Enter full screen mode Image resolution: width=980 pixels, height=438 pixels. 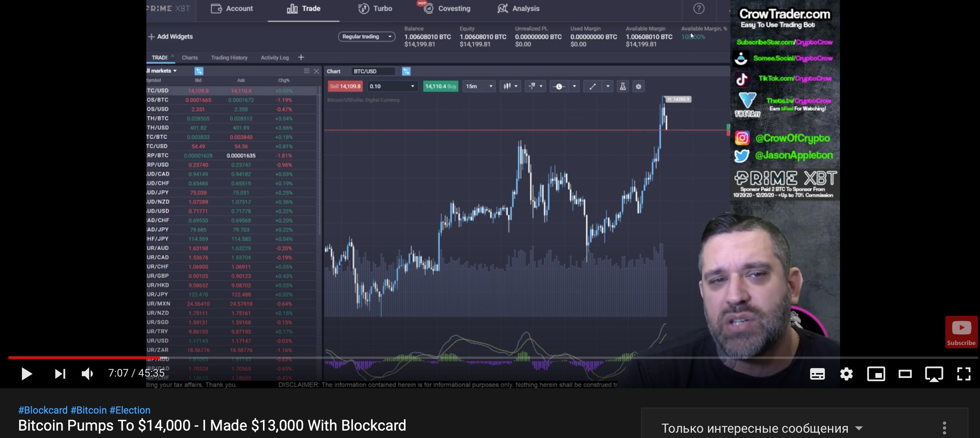[x=964, y=374]
